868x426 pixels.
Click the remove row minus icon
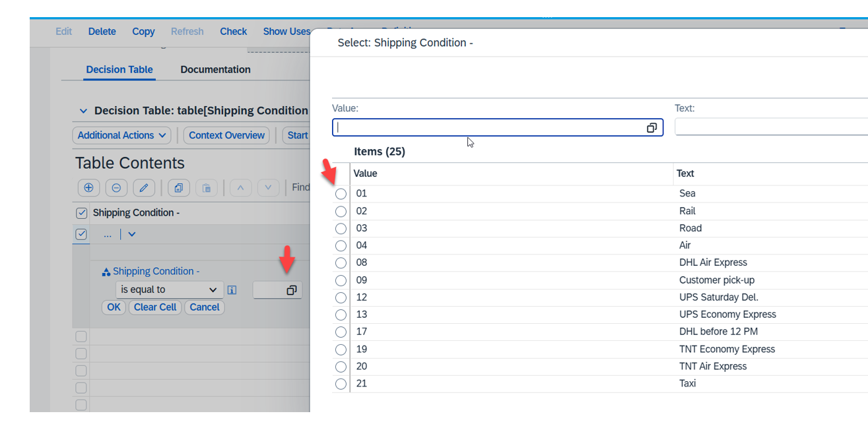pos(116,188)
